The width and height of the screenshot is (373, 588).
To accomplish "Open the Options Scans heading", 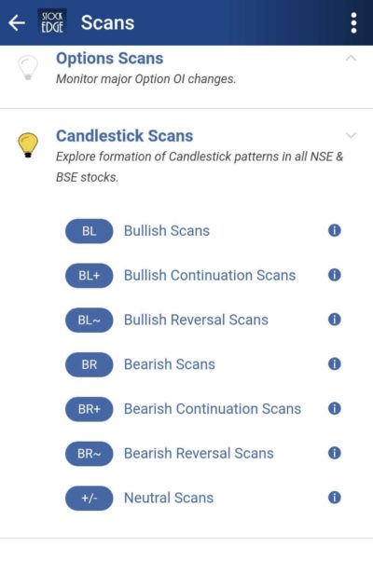I will [110, 59].
